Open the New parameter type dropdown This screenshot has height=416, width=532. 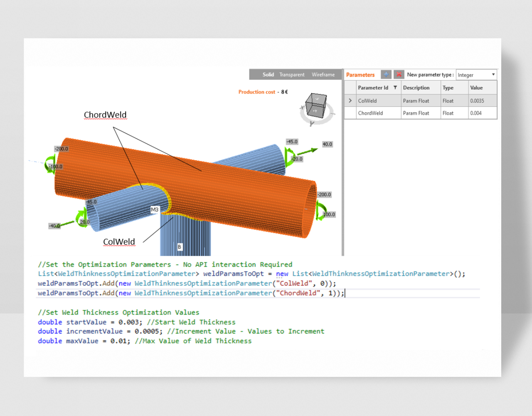[x=476, y=75]
